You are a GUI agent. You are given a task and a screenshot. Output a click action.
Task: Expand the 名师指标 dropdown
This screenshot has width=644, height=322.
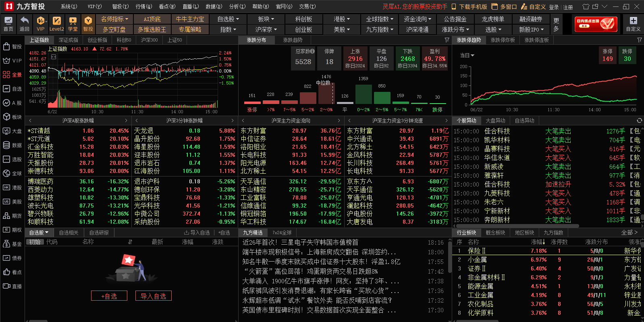point(115,19)
